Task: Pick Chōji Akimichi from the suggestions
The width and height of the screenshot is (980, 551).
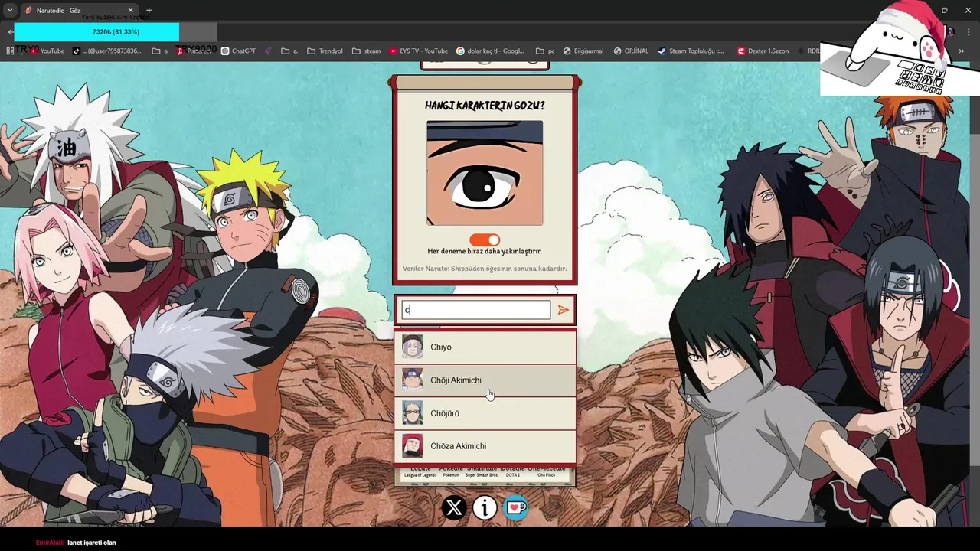Action: 485,380
